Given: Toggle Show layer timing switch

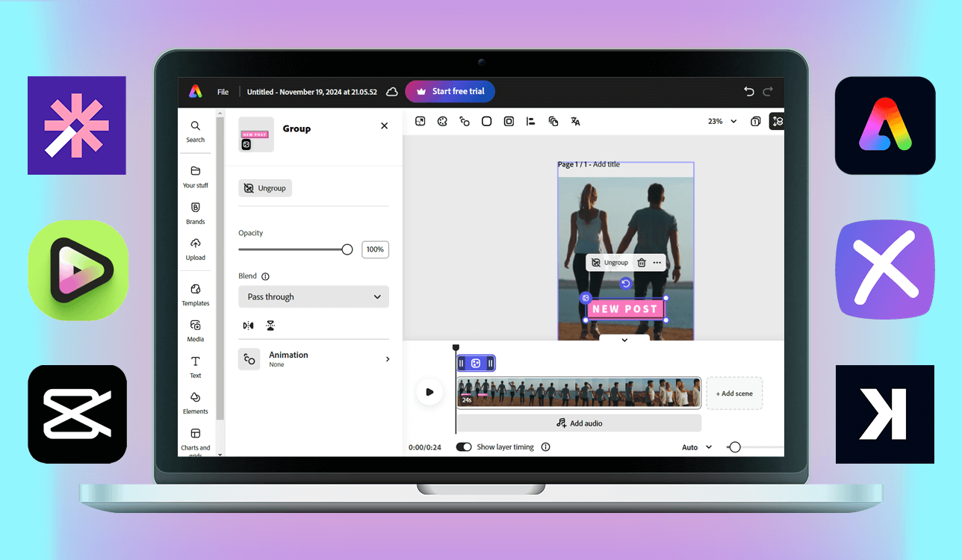Looking at the screenshot, I should click(x=464, y=447).
